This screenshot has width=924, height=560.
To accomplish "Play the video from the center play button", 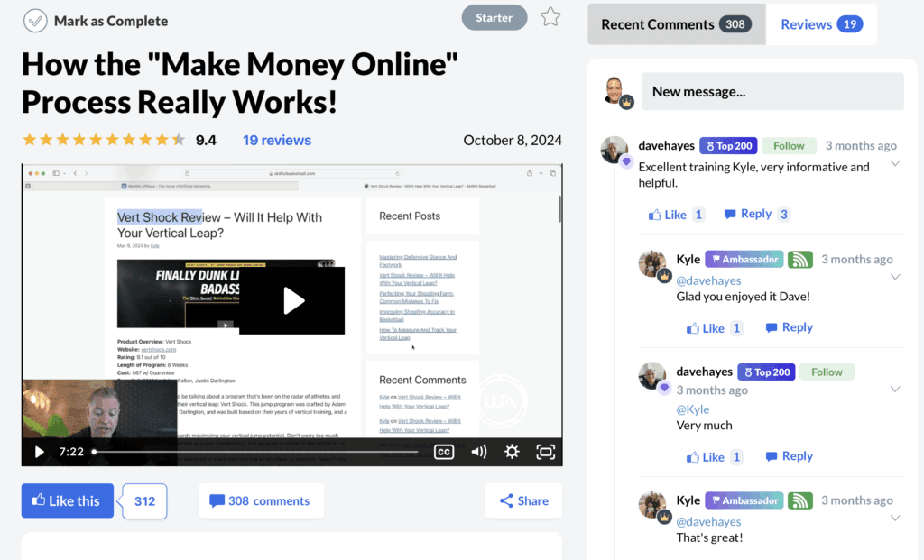I will pyautogui.click(x=292, y=300).
